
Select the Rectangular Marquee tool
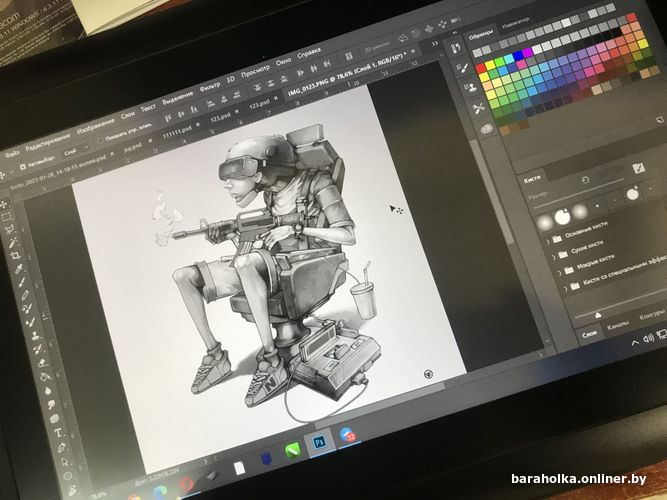(x=7, y=217)
